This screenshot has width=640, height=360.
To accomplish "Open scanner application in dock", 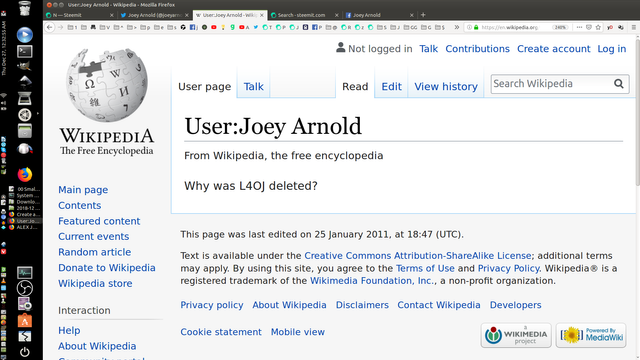I will (24, 98).
